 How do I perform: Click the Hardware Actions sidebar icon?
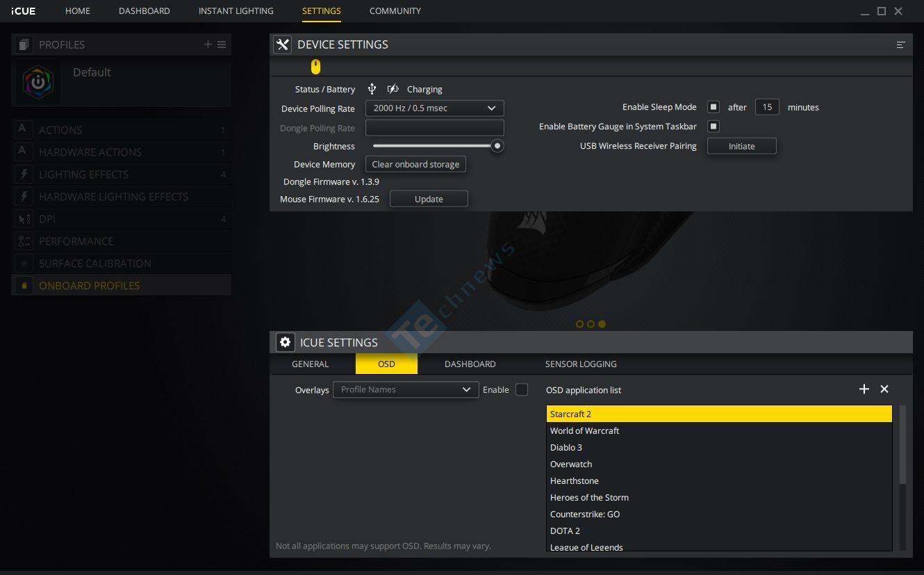click(x=24, y=152)
